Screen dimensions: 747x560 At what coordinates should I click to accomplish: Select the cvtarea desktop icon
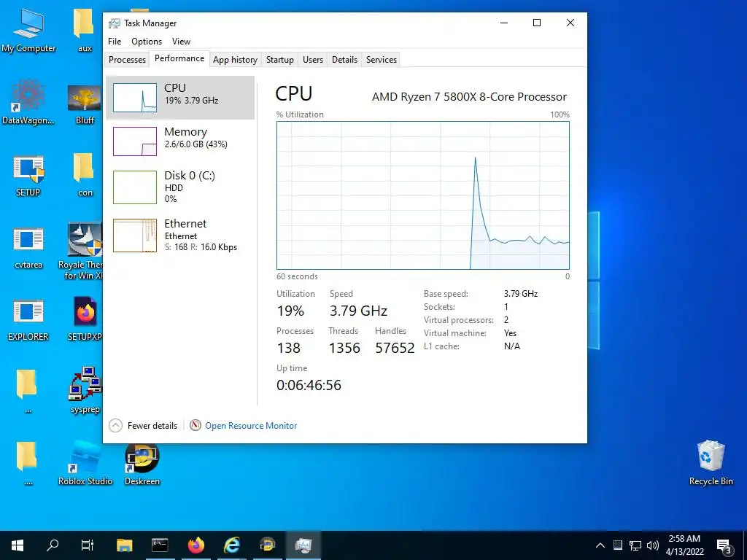click(28, 248)
